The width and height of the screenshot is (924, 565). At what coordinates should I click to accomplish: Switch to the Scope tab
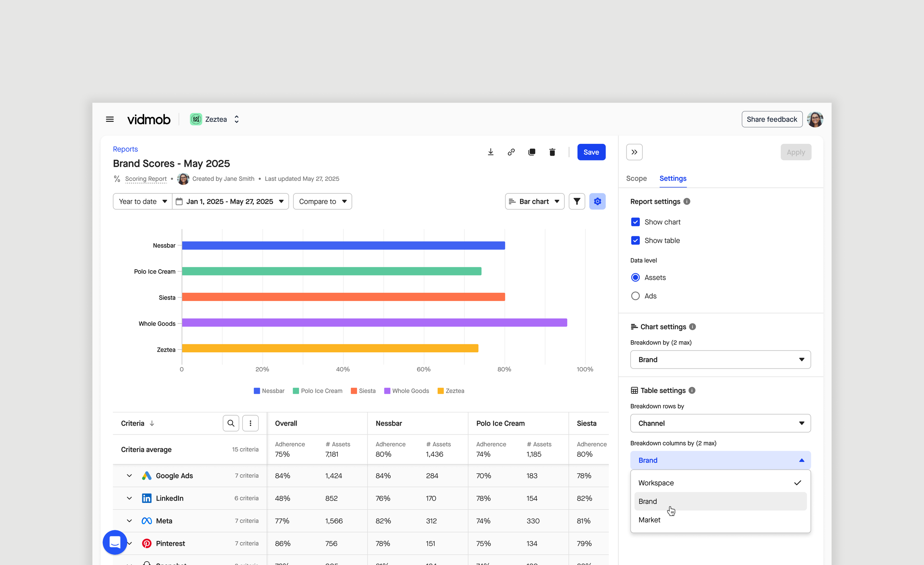click(x=636, y=179)
